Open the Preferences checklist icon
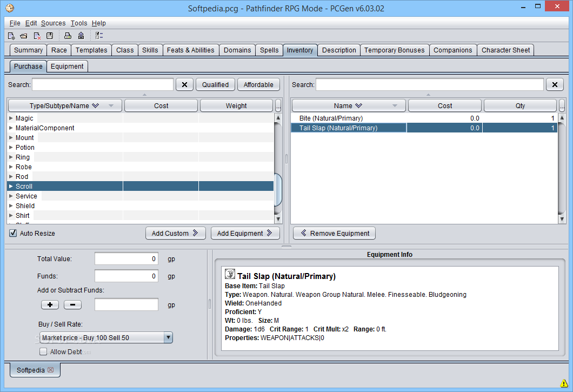Viewport: 573px width, 392px height. coord(99,36)
